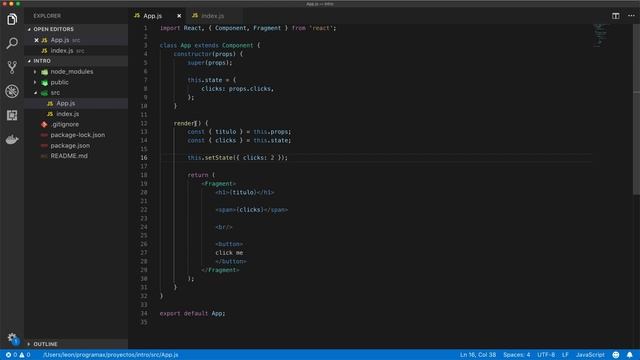Place cursor on the setState line
The height and width of the screenshot is (360, 640).
point(238,158)
